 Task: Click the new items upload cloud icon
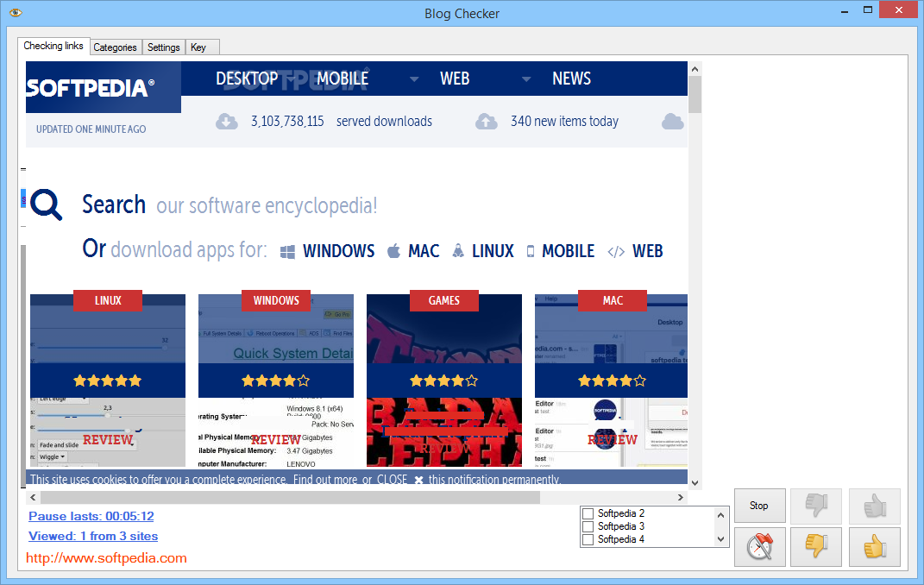[x=487, y=122]
